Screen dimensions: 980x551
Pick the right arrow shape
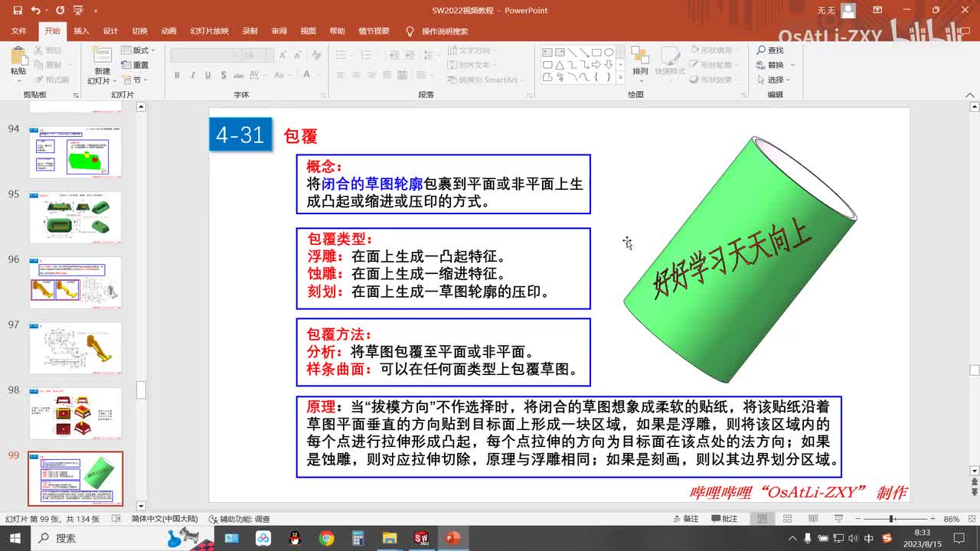(596, 64)
